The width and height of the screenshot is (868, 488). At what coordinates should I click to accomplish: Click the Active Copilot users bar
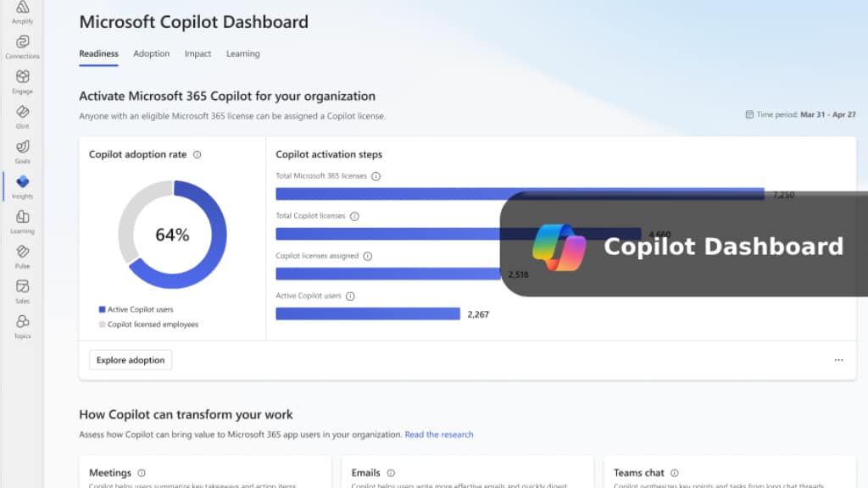(368, 314)
